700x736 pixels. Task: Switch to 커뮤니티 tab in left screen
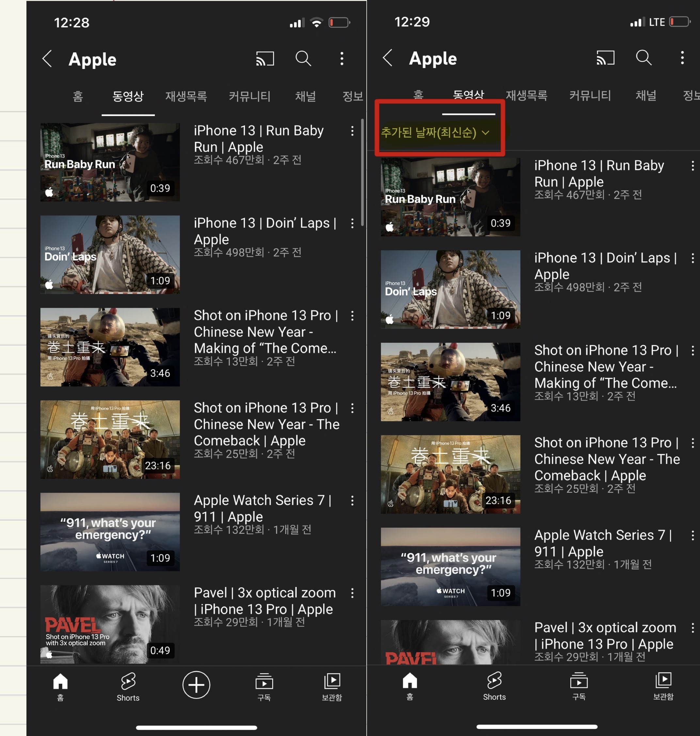(250, 97)
